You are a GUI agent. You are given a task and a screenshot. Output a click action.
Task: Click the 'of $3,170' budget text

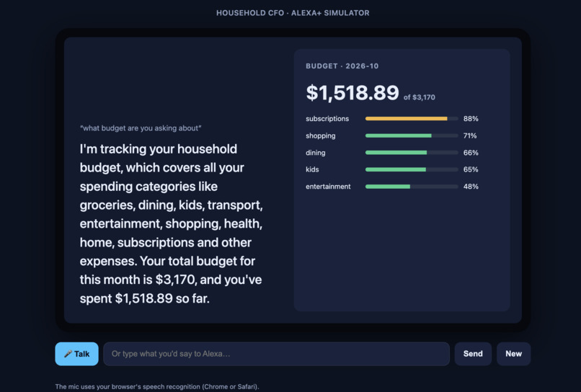tap(420, 97)
